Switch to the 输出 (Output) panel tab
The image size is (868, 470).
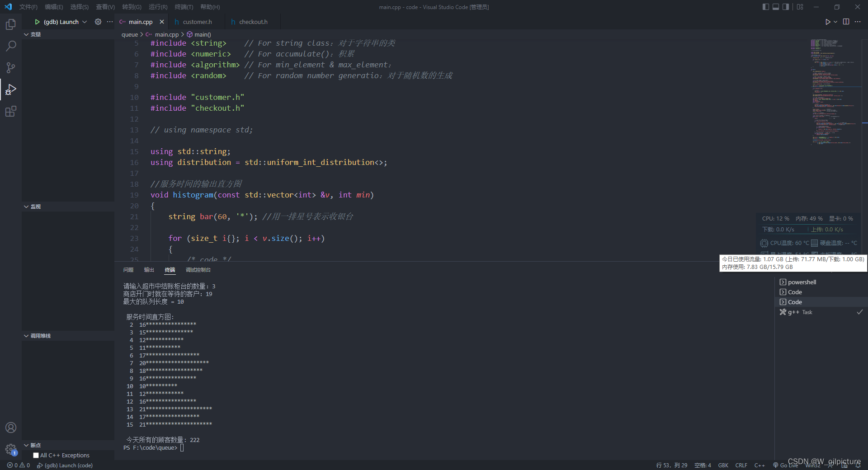coord(149,270)
